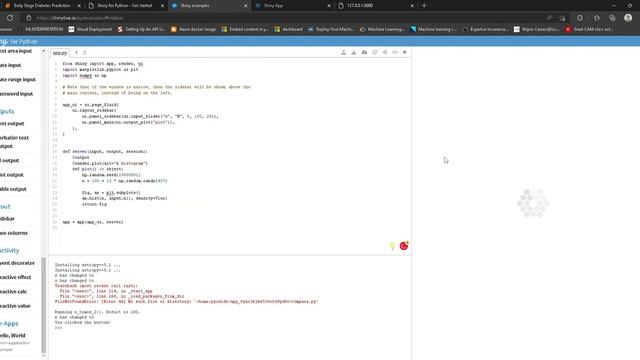The width and height of the screenshot is (640, 360).
Task: Open the Text output example
Action: click(x=12, y=123)
